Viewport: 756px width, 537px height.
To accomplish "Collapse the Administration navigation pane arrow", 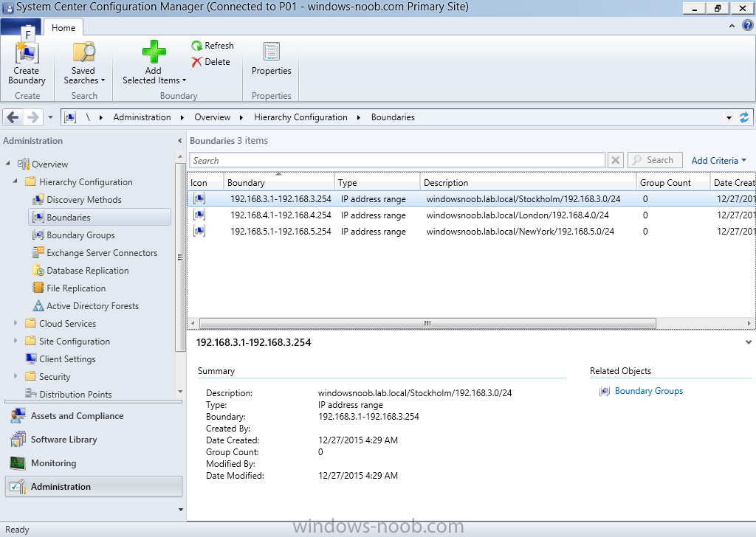I will [x=180, y=141].
